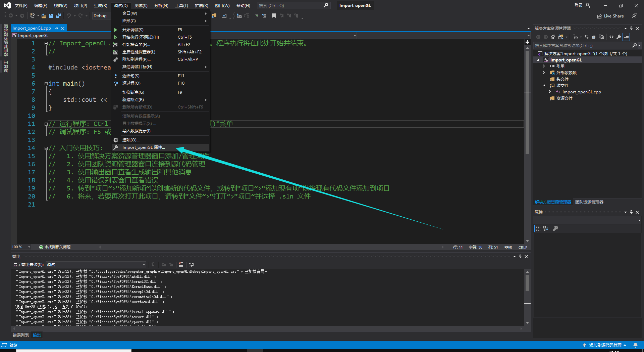
Task: Click the Undo icon on the toolbar
Action: [68, 15]
